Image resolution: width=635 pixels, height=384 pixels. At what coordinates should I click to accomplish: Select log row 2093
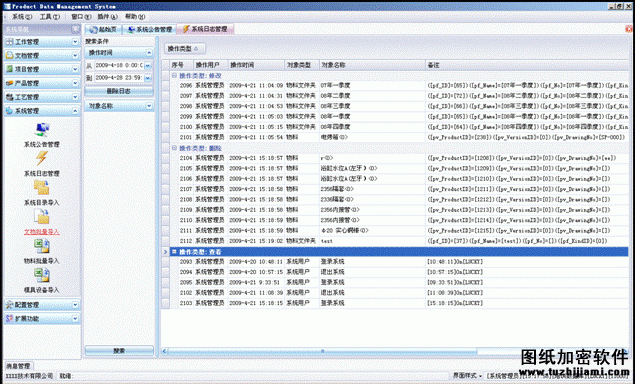click(399, 262)
